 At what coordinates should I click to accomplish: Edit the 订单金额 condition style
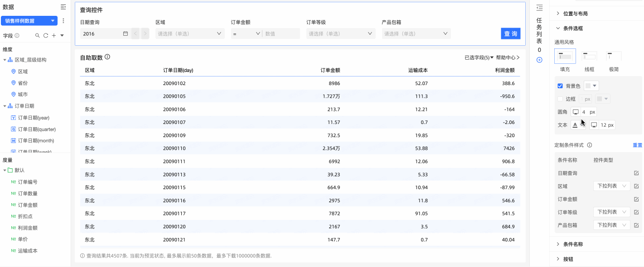[x=636, y=199]
